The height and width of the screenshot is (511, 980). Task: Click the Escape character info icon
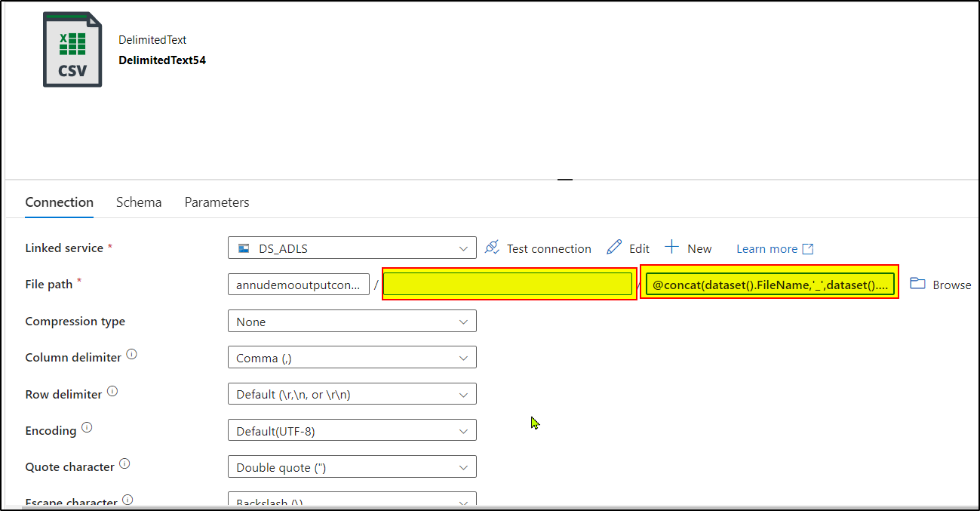click(x=127, y=498)
